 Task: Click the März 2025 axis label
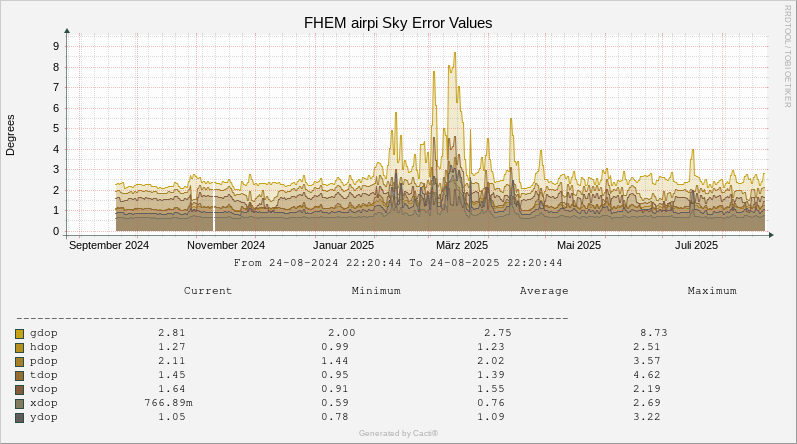(x=462, y=245)
